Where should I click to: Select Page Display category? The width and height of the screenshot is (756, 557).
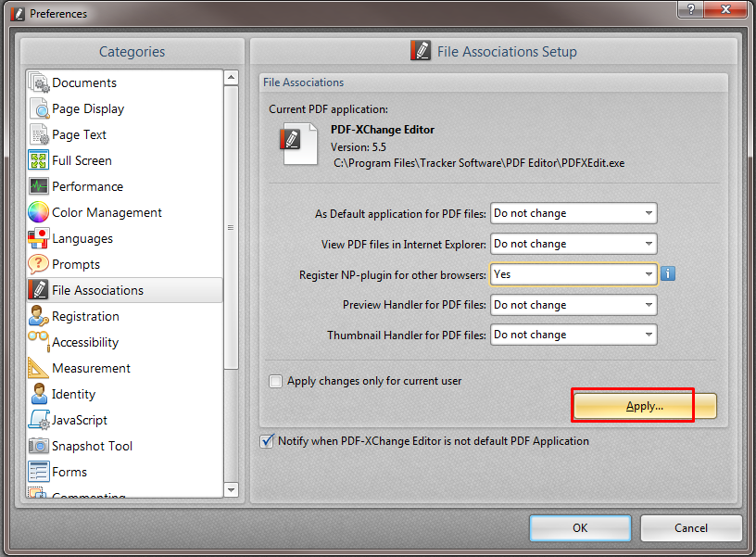[124, 108]
